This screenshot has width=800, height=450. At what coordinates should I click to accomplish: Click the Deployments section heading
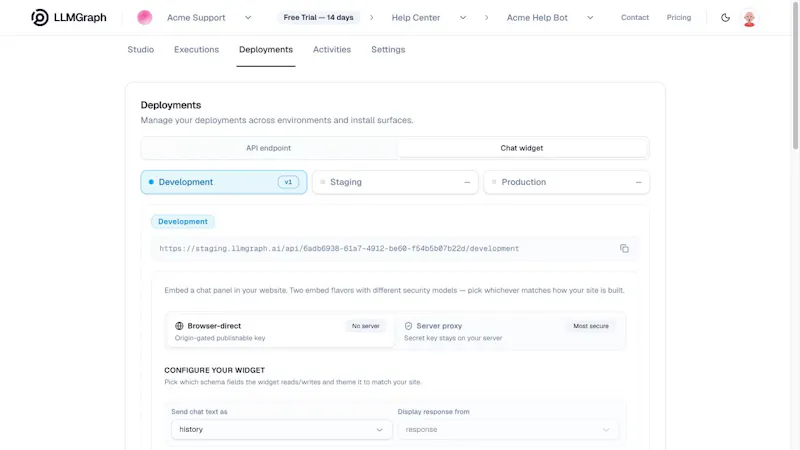tap(171, 105)
